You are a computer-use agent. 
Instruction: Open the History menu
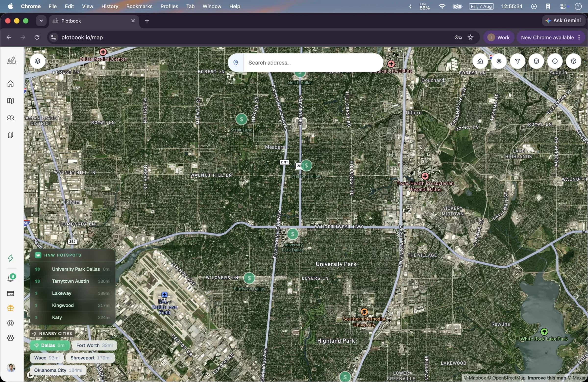pyautogui.click(x=110, y=6)
